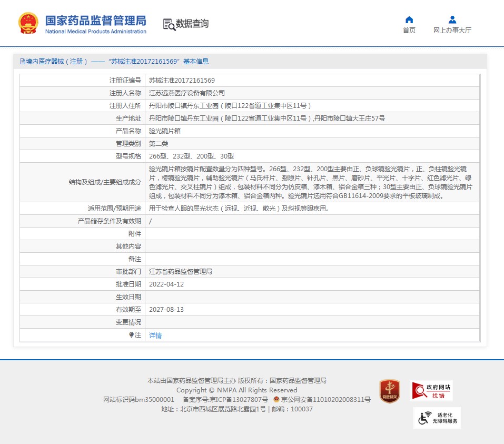Click the 网站标识码bm35000001 footer text

139,399
